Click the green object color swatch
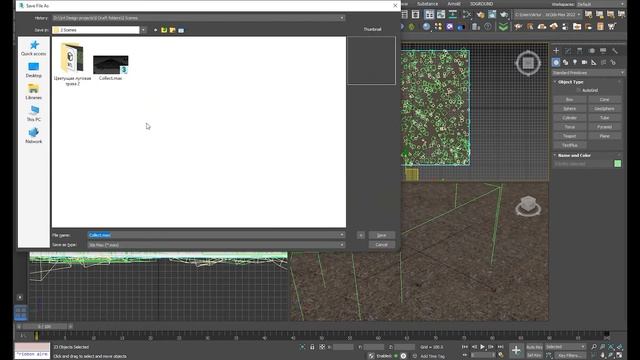 click(x=618, y=164)
